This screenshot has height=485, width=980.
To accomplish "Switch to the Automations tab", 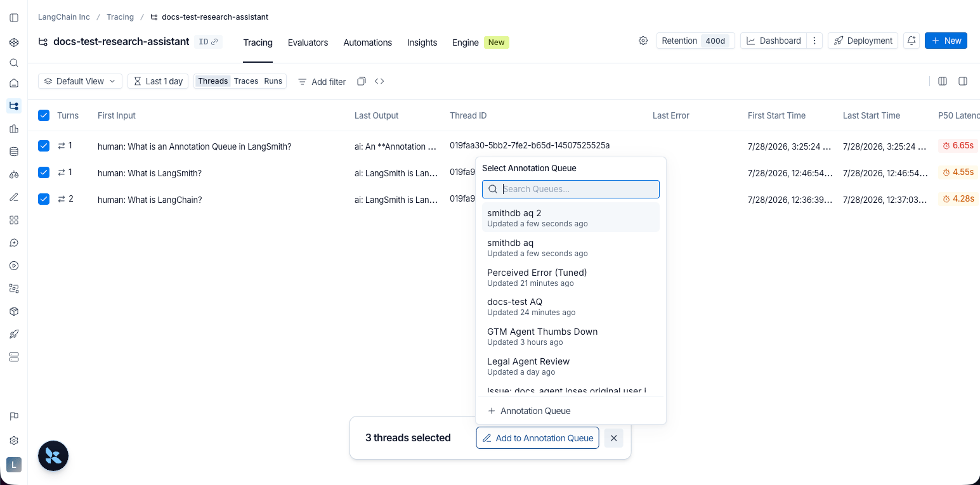I will pyautogui.click(x=367, y=42).
